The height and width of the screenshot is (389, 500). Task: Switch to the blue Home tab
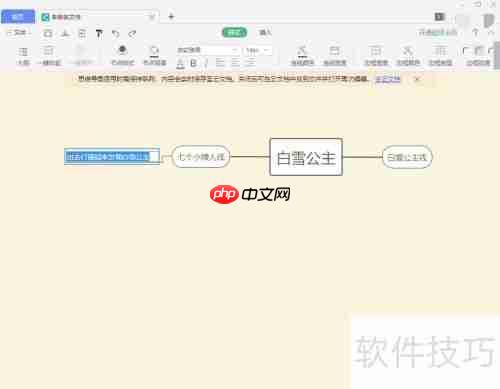coord(18,16)
